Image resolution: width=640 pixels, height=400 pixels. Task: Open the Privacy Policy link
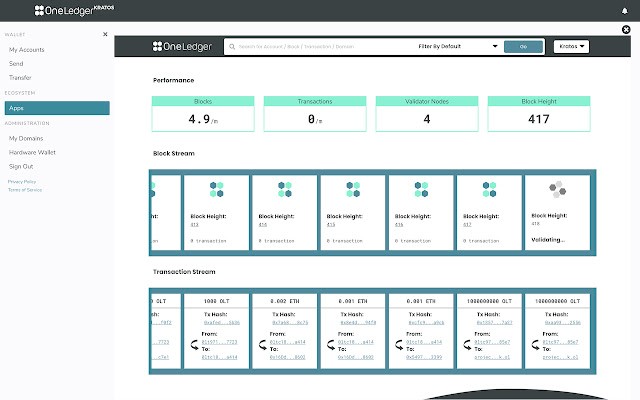[22, 182]
